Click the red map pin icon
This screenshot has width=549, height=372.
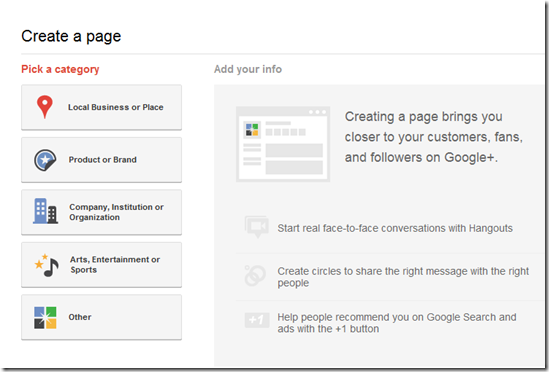point(45,107)
